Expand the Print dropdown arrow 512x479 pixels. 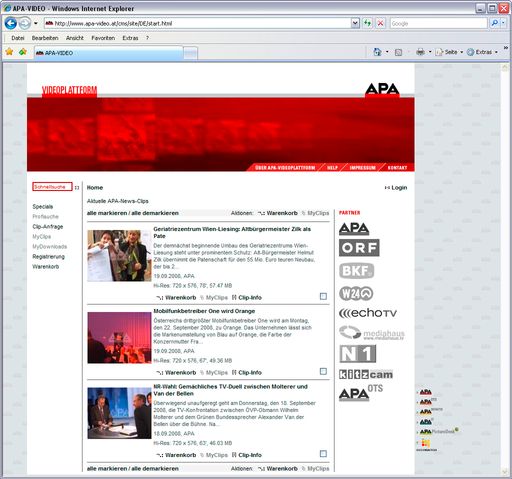click(430, 52)
